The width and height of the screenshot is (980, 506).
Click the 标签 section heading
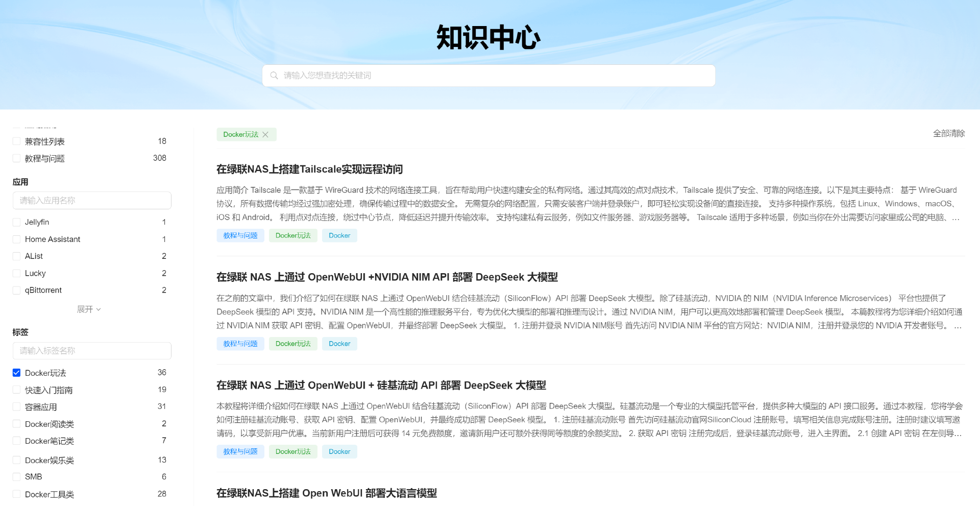pyautogui.click(x=20, y=332)
